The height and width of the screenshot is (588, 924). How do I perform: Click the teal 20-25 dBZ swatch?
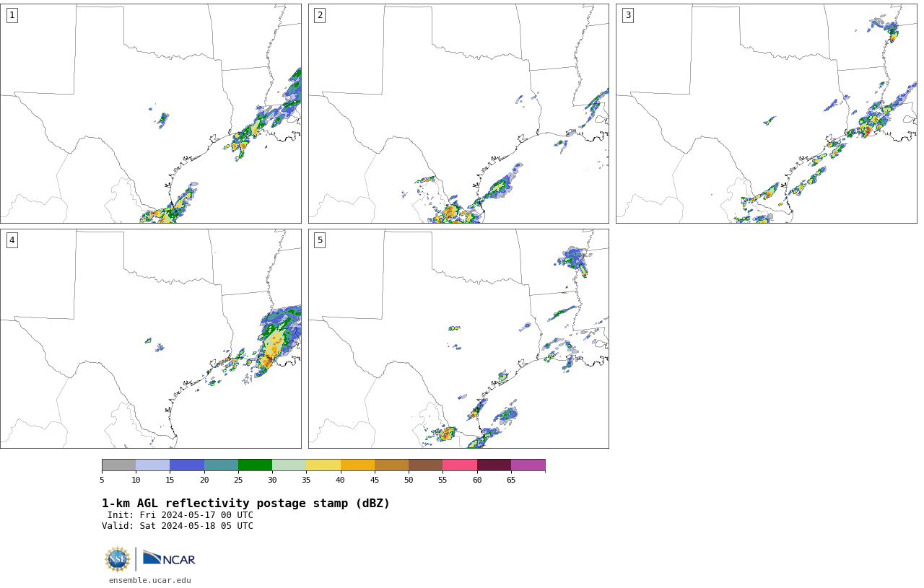(x=221, y=465)
